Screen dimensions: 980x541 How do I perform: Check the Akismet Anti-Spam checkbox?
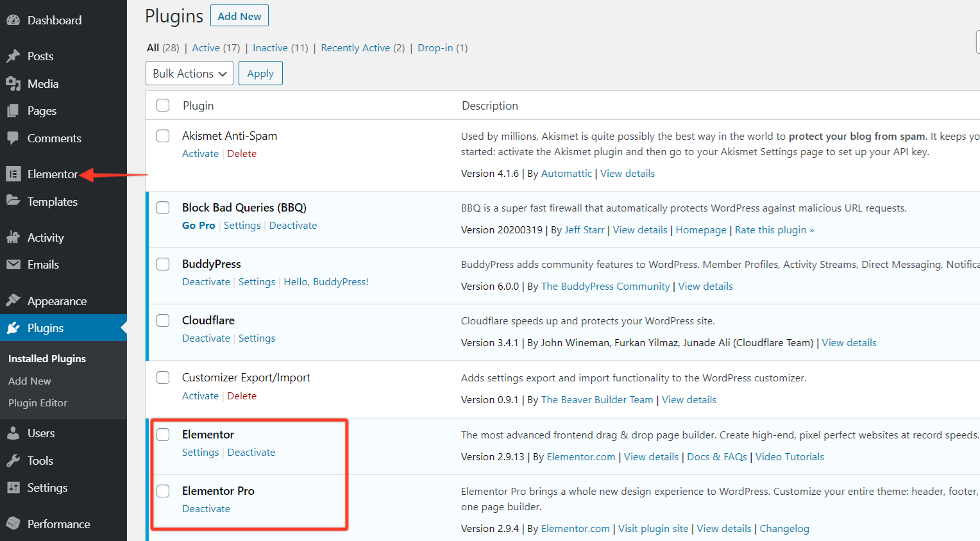tap(163, 136)
